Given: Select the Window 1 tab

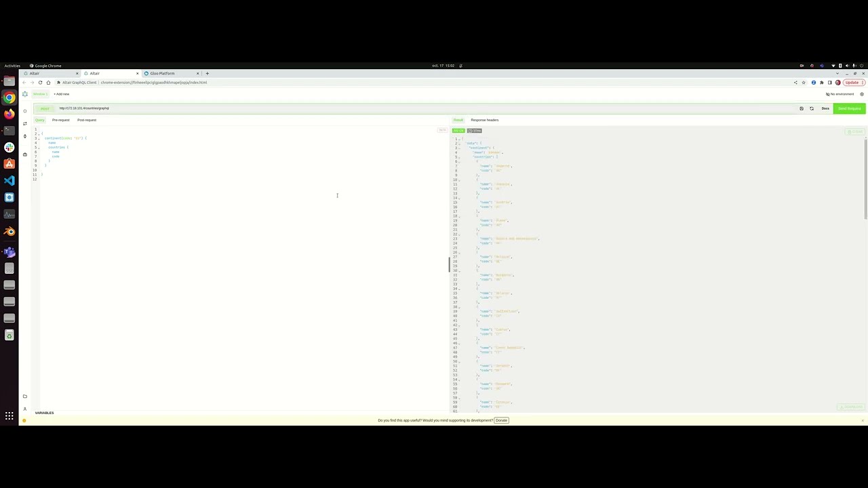Looking at the screenshot, I should 41,94.
